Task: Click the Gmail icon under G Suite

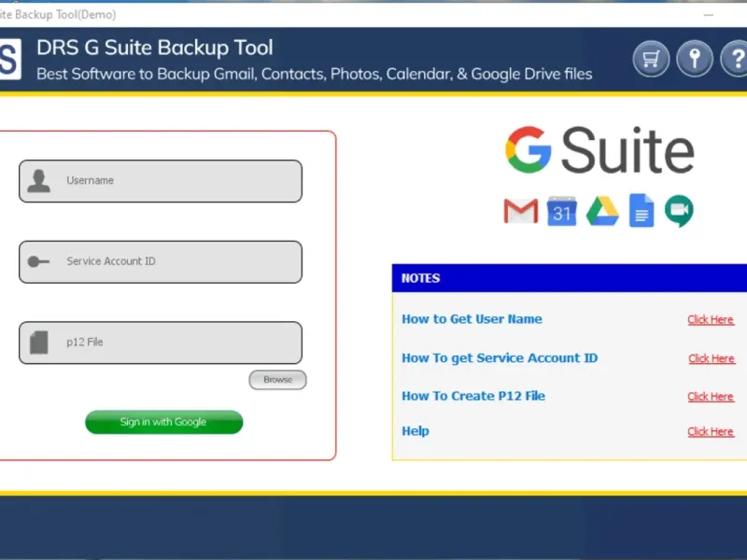Action: (x=521, y=211)
